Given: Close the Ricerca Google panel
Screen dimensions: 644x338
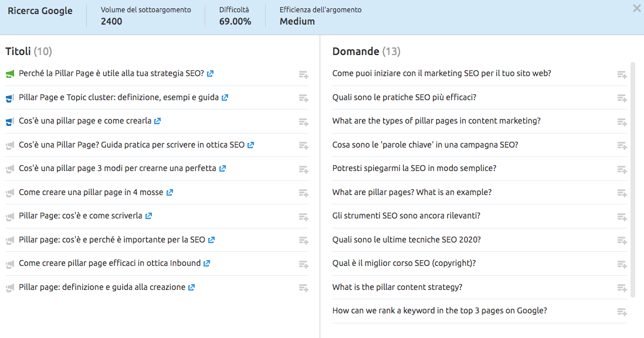Looking at the screenshot, I should point(636,8).
